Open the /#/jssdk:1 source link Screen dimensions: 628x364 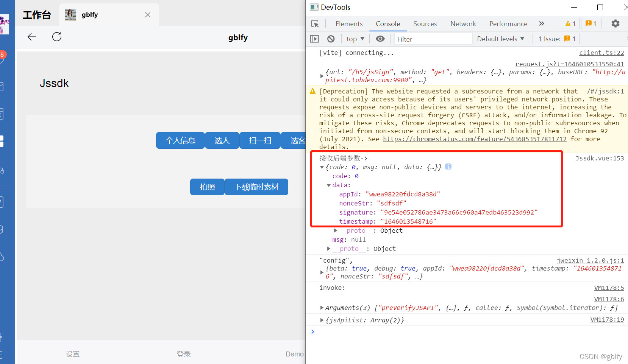[605, 91]
